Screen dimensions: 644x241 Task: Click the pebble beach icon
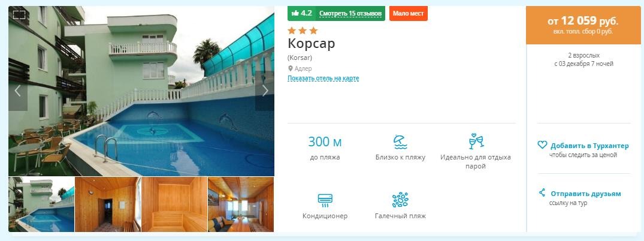coord(400,200)
